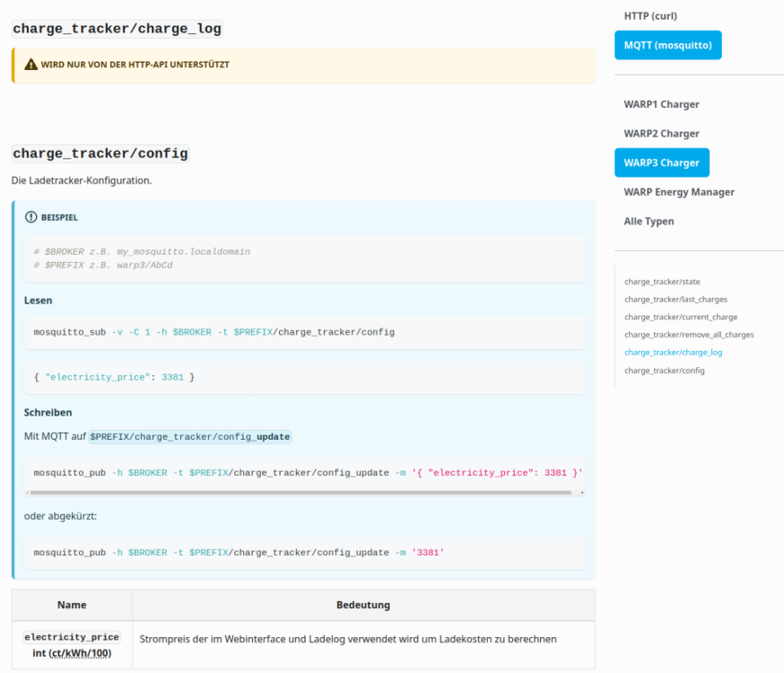Open charge_tracker/current_charge sidebar link
This screenshot has height=673, width=784.
coord(681,317)
